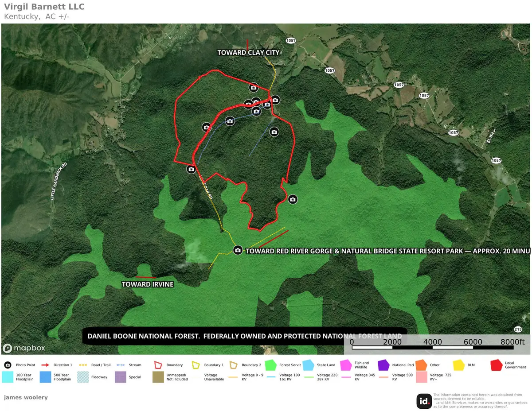532x411 pixels.
Task: Click the yellow Boundary 1 polygon legend icon
Action: coord(196,365)
